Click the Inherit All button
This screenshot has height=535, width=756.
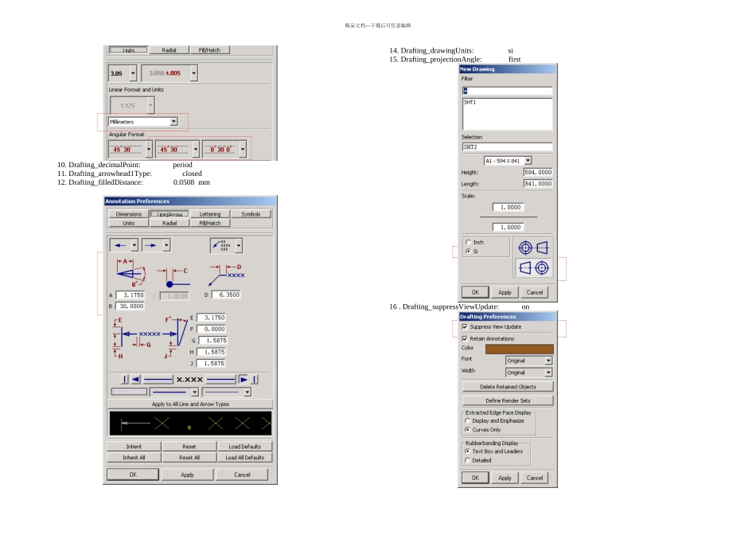[134, 457]
